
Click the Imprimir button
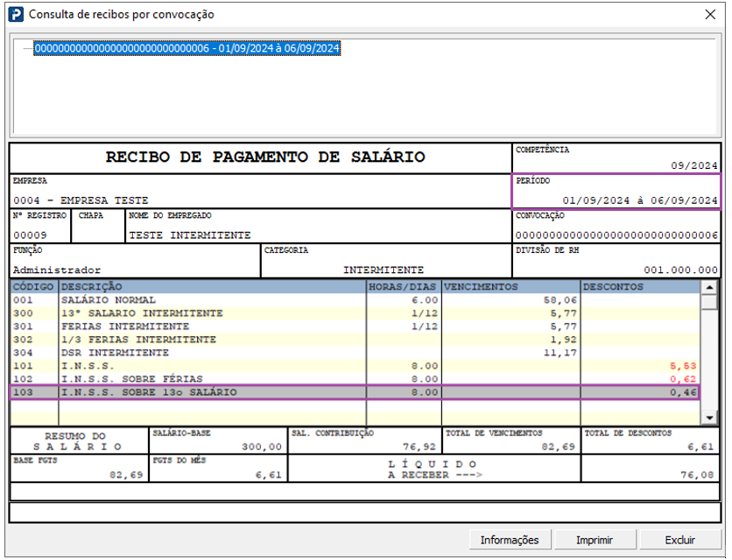click(595, 540)
